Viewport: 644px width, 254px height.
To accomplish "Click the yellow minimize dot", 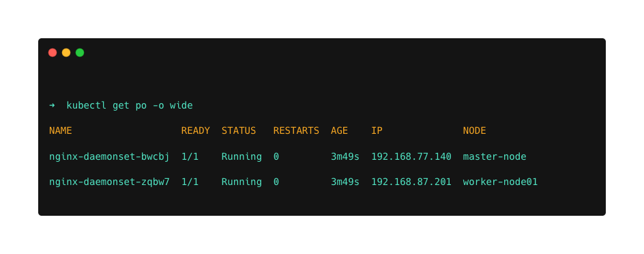I will 66,53.
